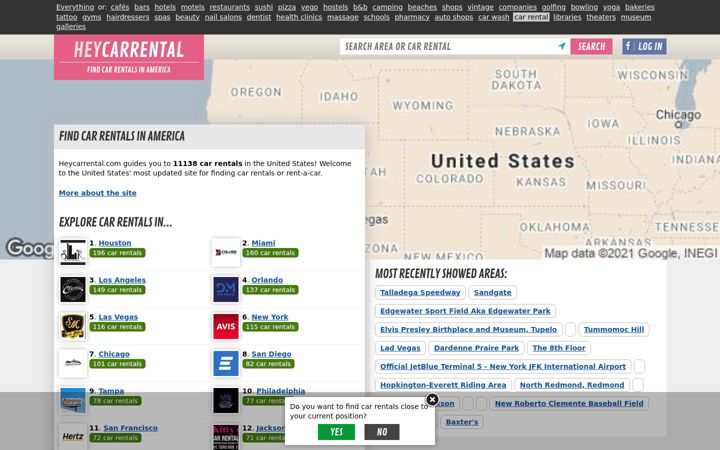This screenshot has height=450, width=720.
Task: Switch to the car wash category
Action: pyautogui.click(x=494, y=17)
